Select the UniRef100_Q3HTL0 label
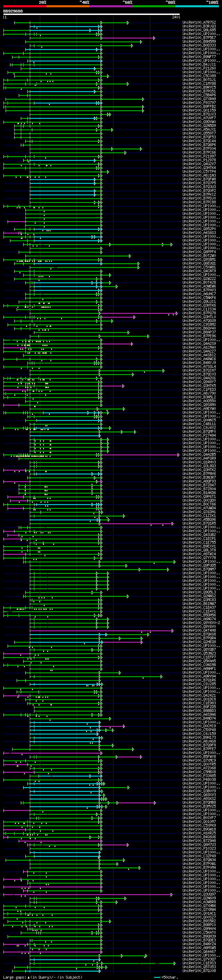 [199, 317]
